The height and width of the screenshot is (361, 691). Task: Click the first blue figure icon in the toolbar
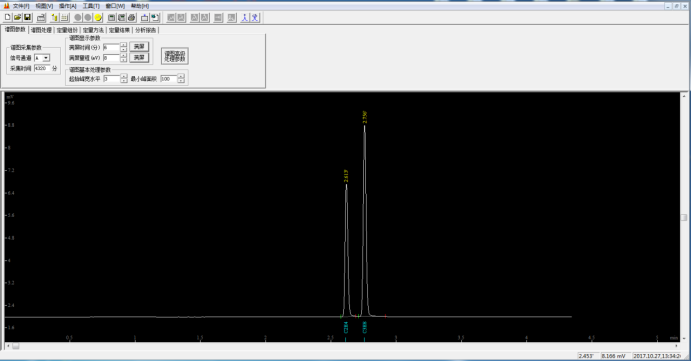pos(245,18)
